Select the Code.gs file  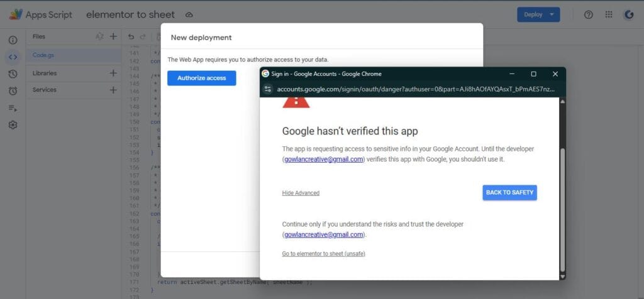[x=44, y=55]
